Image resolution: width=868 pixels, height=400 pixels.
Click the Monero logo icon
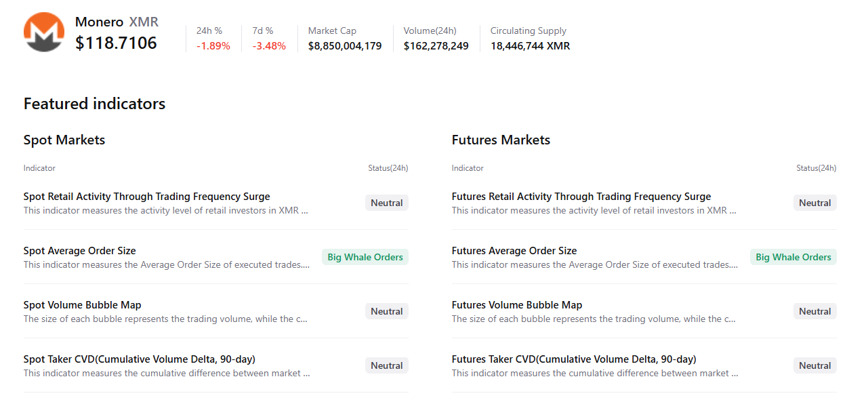coord(43,33)
